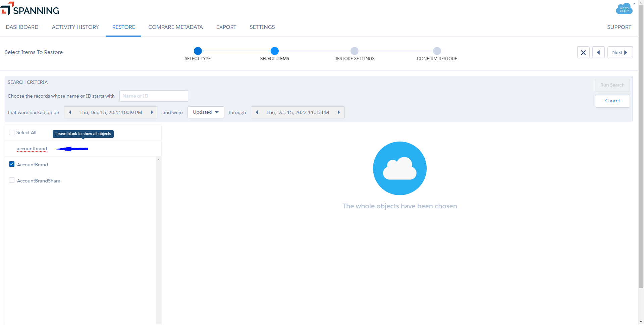644x325 pixels.
Task: Uncheck the AccountBrand checkbox
Action: (x=12, y=164)
